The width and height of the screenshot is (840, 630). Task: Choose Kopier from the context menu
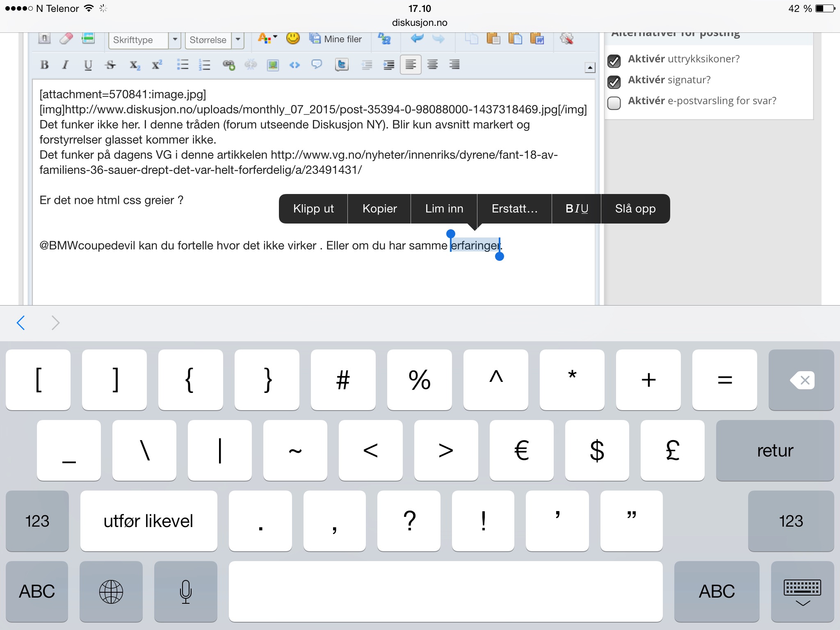(x=379, y=209)
